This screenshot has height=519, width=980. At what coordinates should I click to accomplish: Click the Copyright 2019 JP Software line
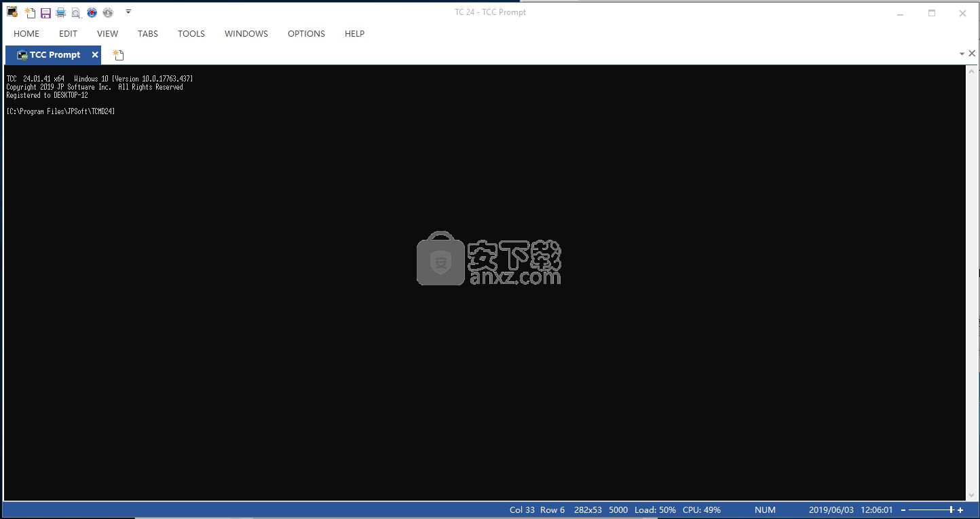(94, 87)
